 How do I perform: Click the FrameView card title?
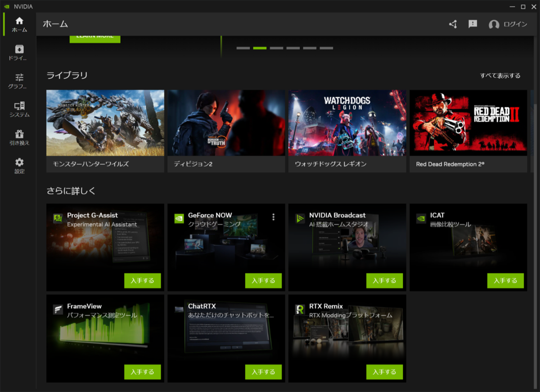(x=85, y=306)
